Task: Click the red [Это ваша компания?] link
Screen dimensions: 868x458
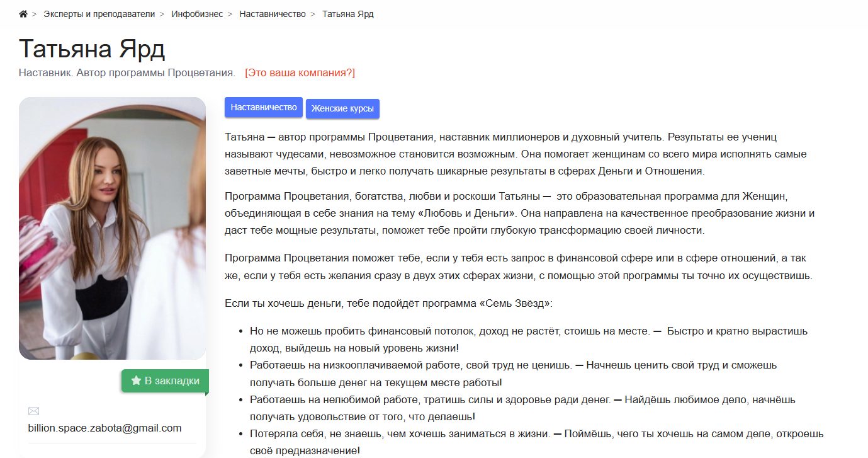Action: [299, 72]
